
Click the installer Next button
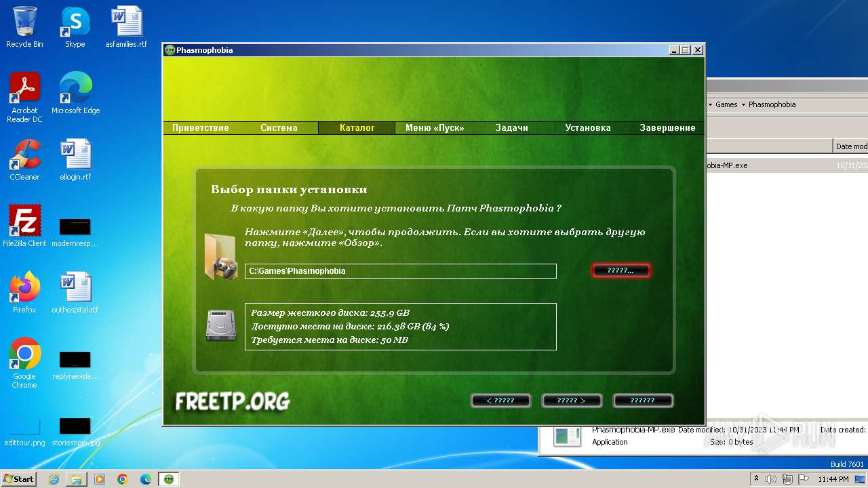(572, 401)
